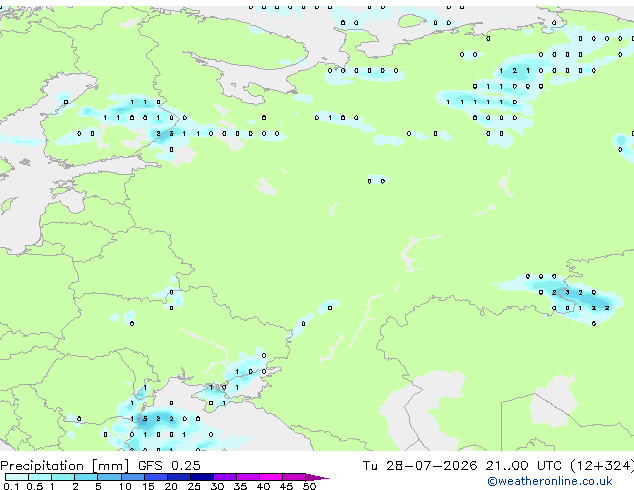Click the '(12+324)' forecast run text

[x=602, y=466]
